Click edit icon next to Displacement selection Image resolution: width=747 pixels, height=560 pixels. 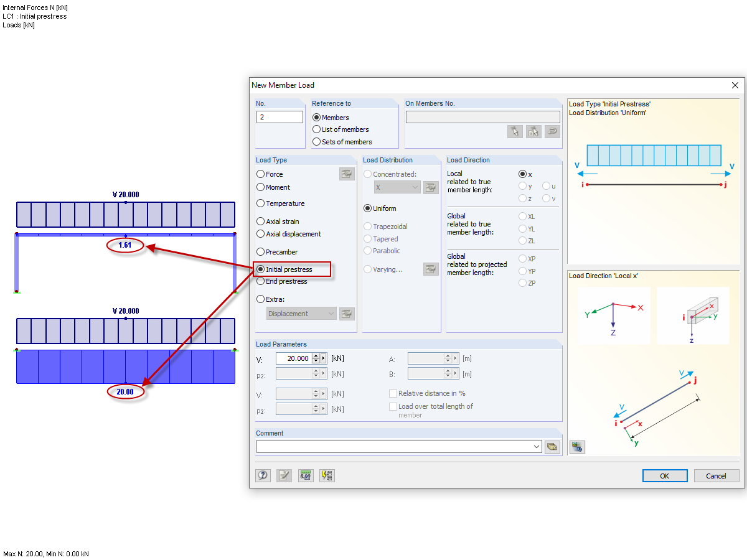click(347, 313)
